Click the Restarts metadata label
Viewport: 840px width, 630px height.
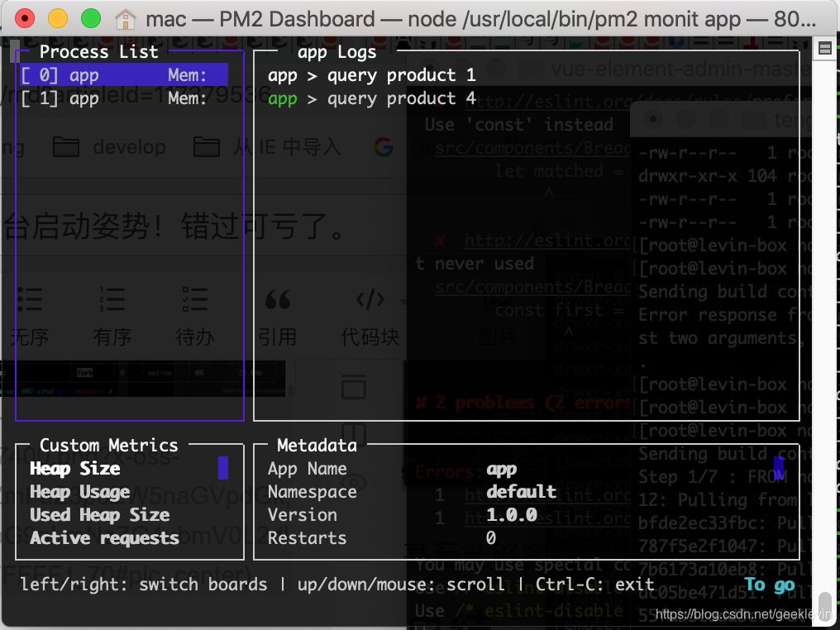(307, 538)
